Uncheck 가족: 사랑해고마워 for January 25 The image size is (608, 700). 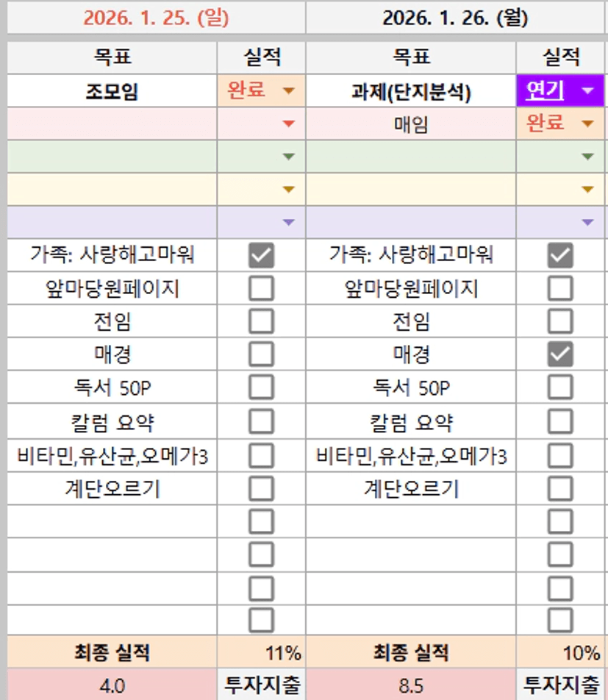pos(261,255)
